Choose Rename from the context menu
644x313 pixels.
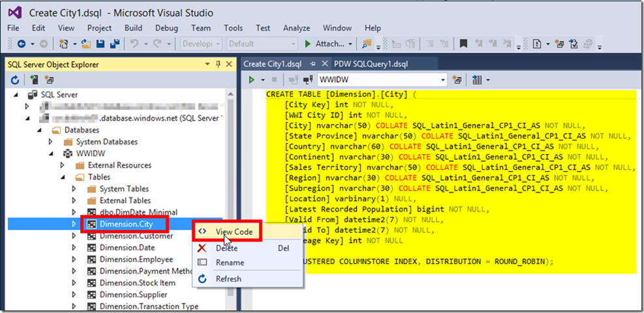click(248, 263)
